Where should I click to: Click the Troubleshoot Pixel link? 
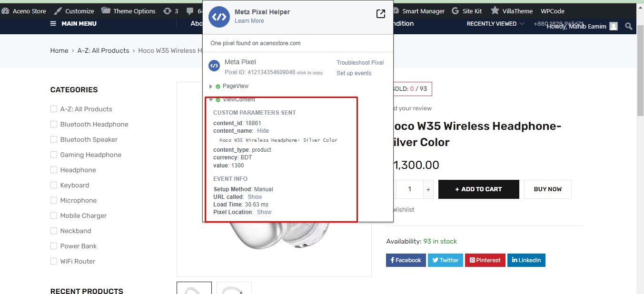click(360, 63)
